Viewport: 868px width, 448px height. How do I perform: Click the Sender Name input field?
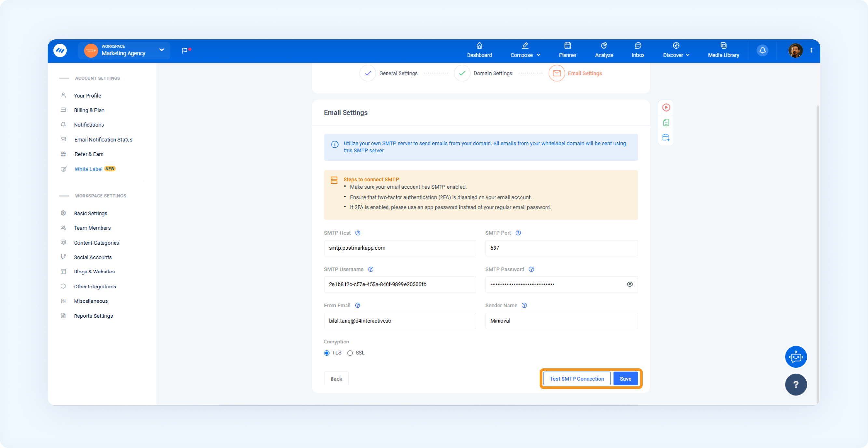coord(562,321)
